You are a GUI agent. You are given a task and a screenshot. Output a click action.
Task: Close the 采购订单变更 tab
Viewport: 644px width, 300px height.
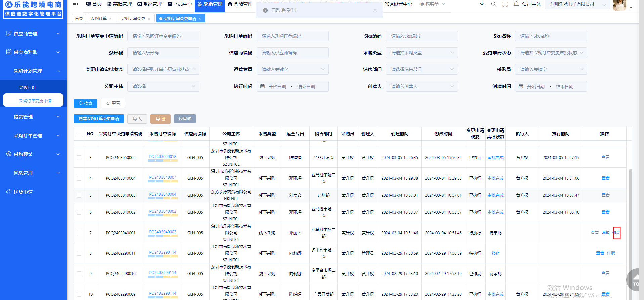click(x=149, y=19)
